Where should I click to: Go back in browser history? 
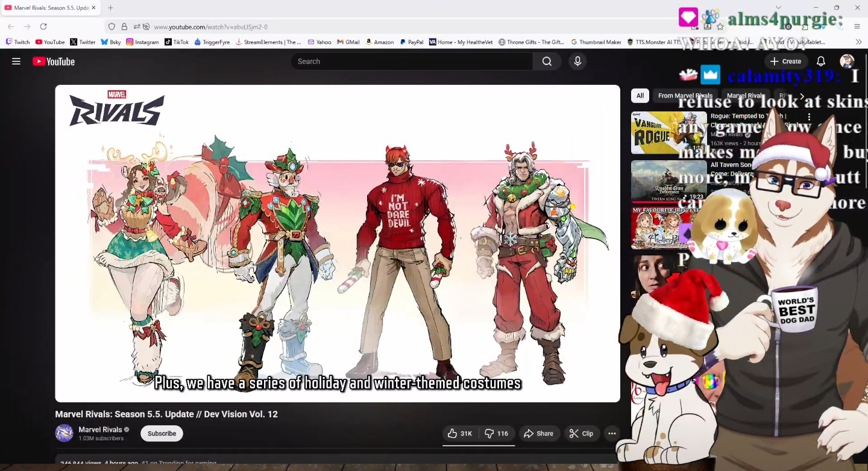(x=11, y=27)
